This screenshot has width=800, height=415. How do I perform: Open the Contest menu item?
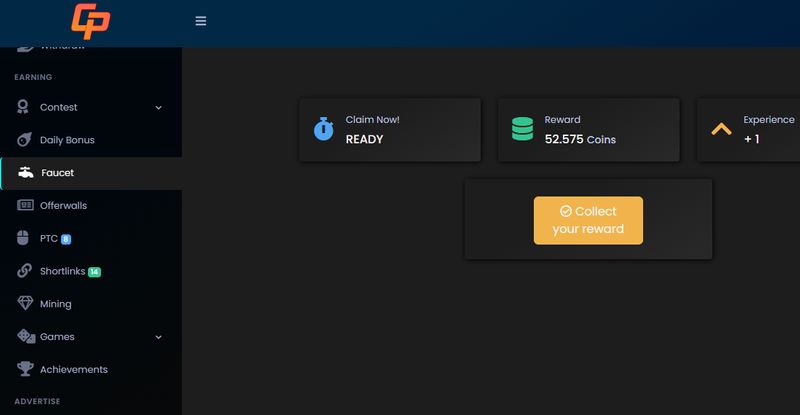pyautogui.click(x=91, y=107)
